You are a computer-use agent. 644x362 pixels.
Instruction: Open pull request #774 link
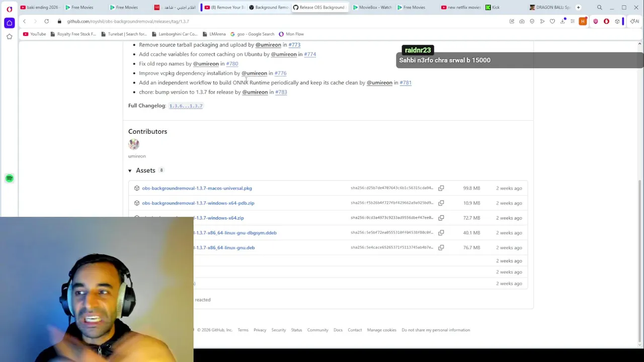tap(310, 54)
